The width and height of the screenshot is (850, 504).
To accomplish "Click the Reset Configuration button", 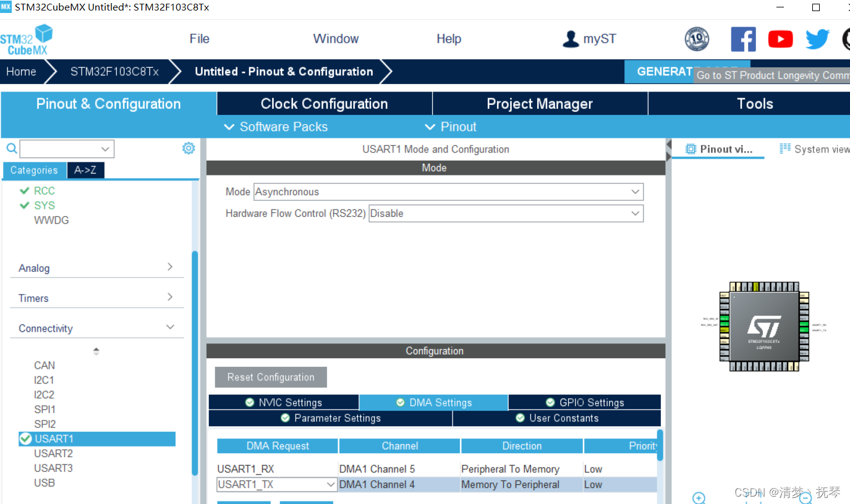I will [x=271, y=377].
